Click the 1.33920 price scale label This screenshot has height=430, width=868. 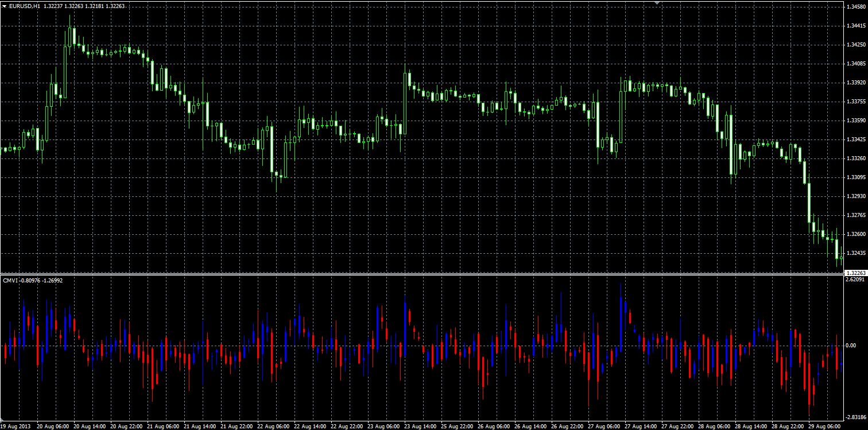pyautogui.click(x=855, y=83)
